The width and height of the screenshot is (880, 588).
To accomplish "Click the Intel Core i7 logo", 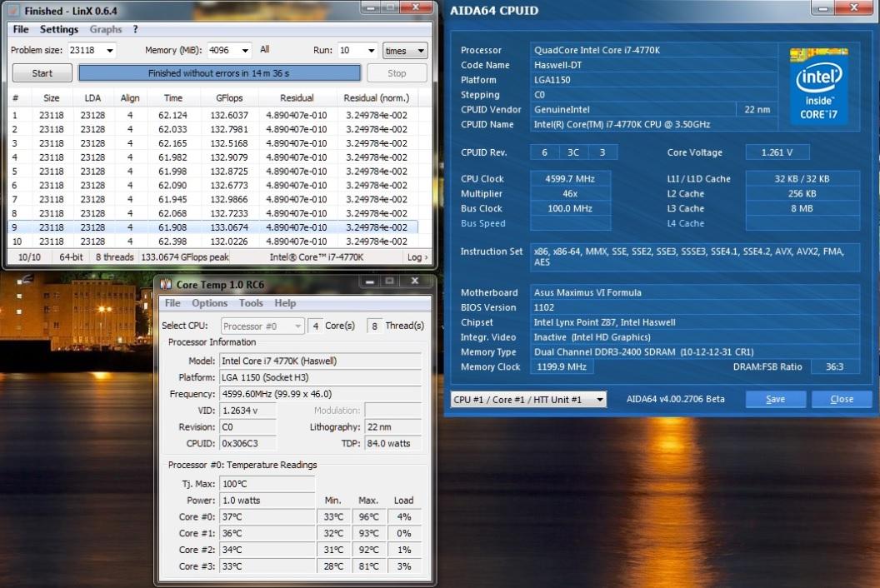I will (819, 86).
